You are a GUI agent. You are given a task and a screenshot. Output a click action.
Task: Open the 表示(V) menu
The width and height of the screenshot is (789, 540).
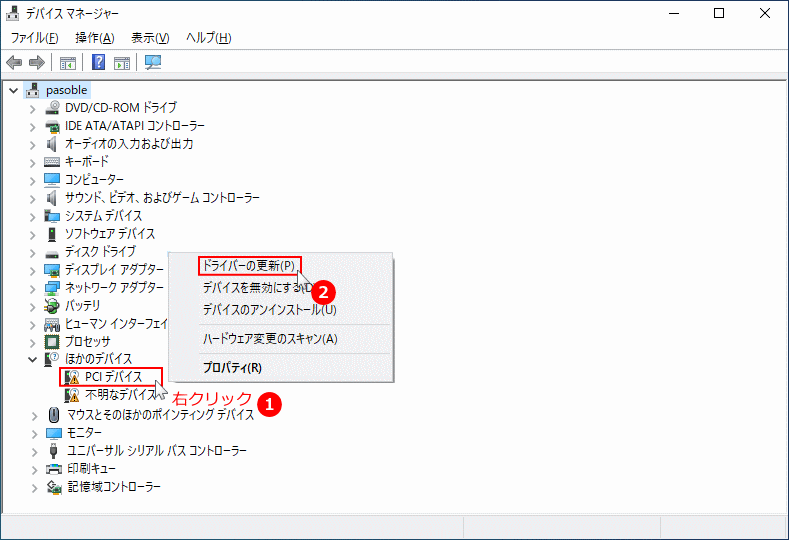(x=150, y=38)
